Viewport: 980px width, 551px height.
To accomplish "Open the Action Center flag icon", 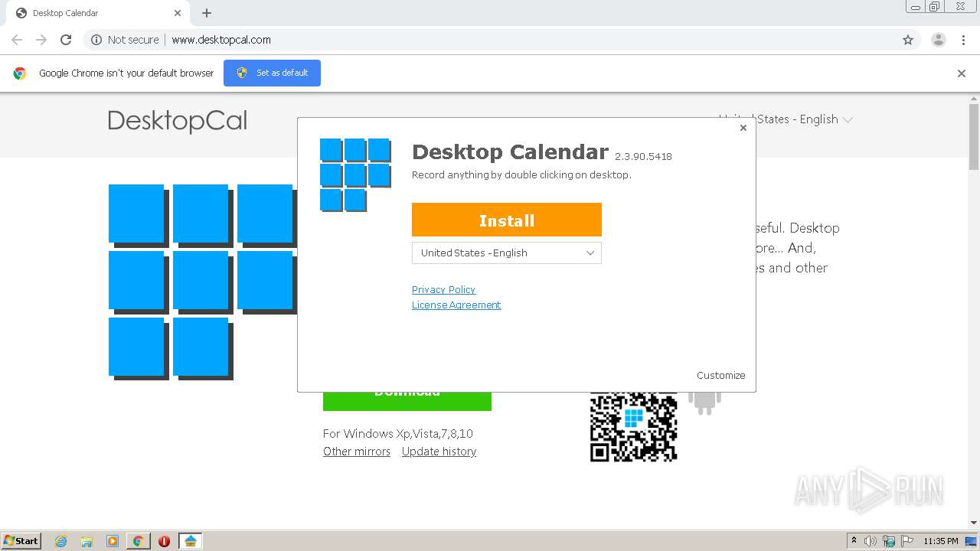I will click(907, 541).
